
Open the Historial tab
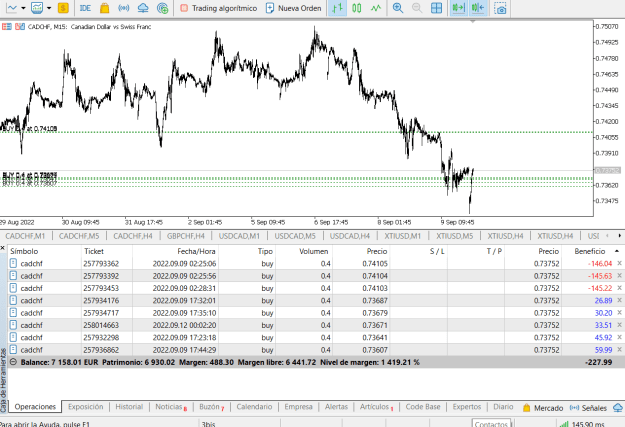129,407
